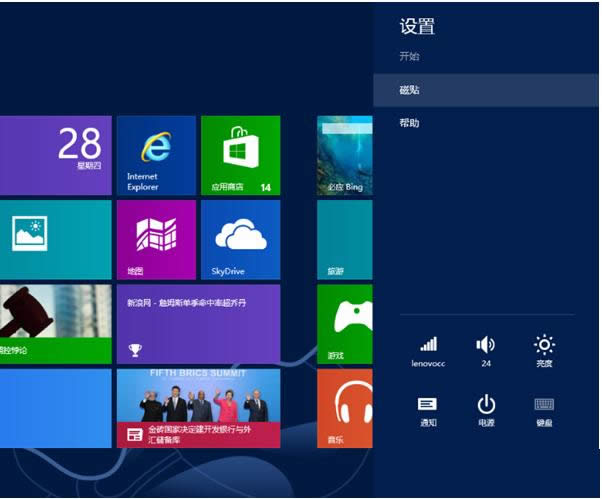This screenshot has height=499, width=602.
Task: Open the SkyDrive tile
Action: (241, 240)
